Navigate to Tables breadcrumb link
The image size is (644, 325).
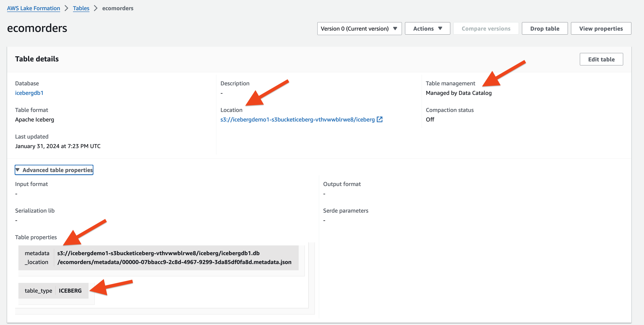[81, 8]
